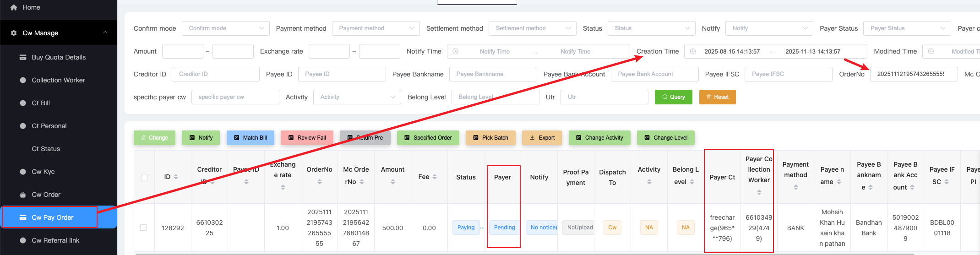980x255 pixels.
Task: Go to Cw Referral link menu item
Action: [55, 240]
